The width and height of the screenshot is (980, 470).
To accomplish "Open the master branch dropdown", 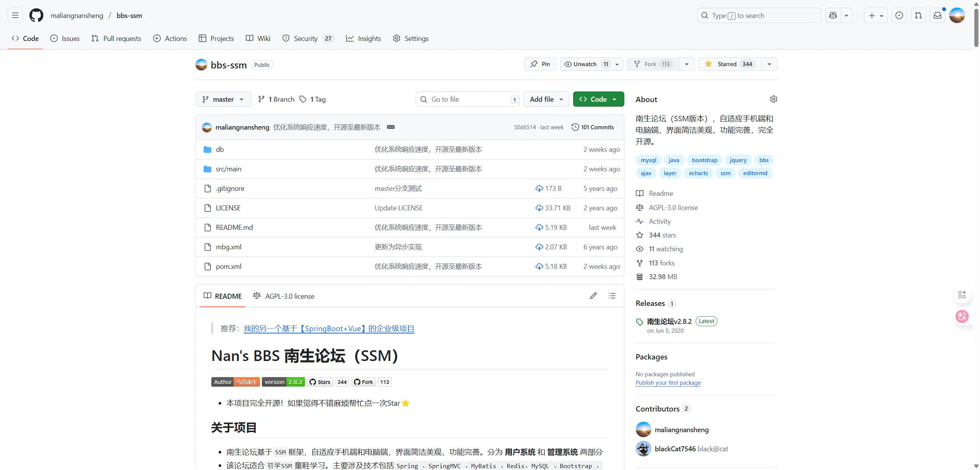I will 223,99.
